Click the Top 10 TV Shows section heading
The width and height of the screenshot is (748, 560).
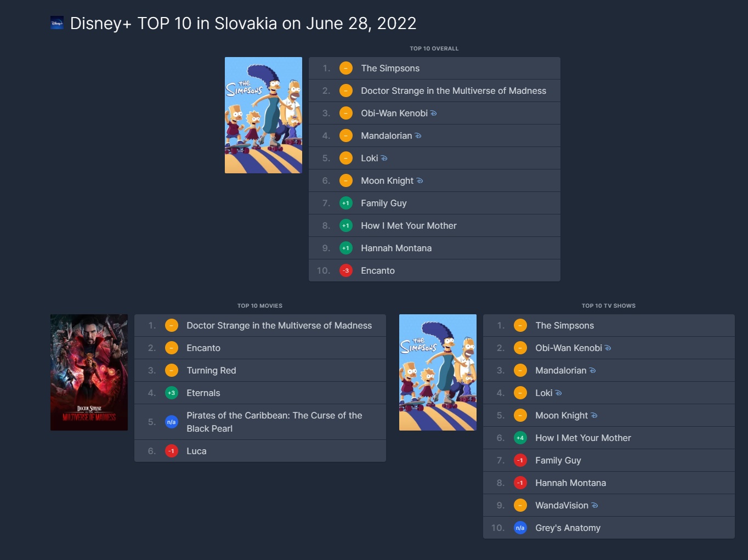point(609,306)
